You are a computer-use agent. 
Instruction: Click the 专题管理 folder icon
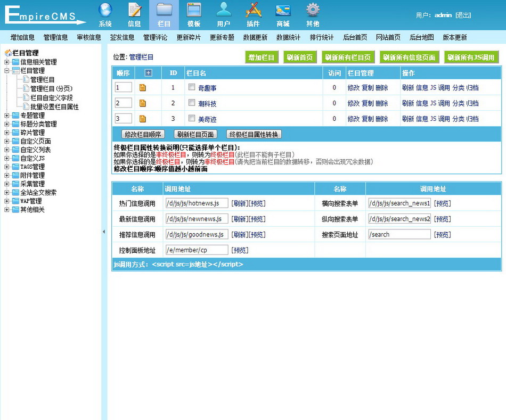click(x=15, y=116)
